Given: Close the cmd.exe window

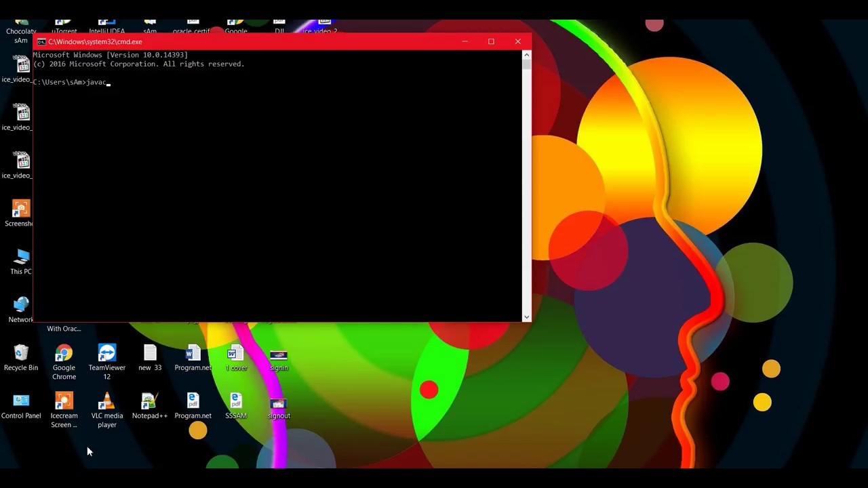Looking at the screenshot, I should (x=518, y=42).
